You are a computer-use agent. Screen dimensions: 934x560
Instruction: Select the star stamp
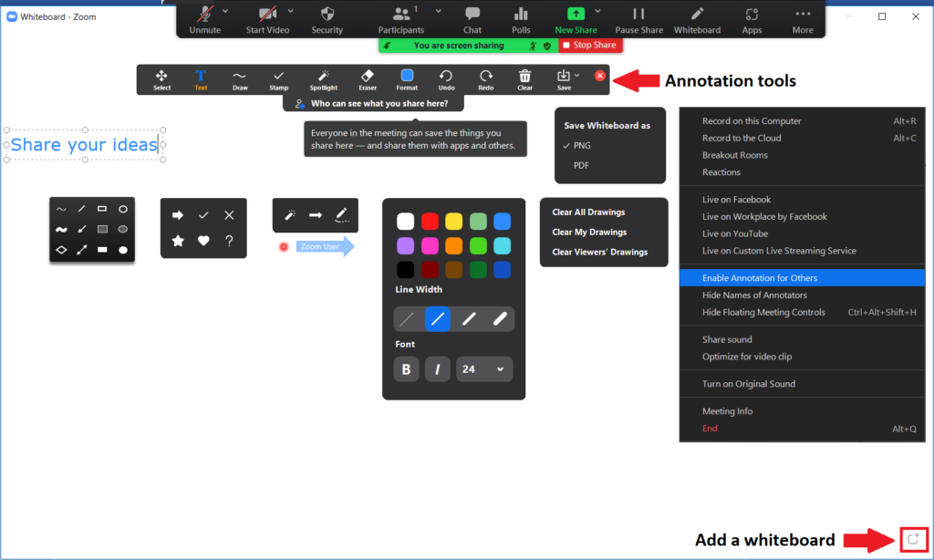178,241
